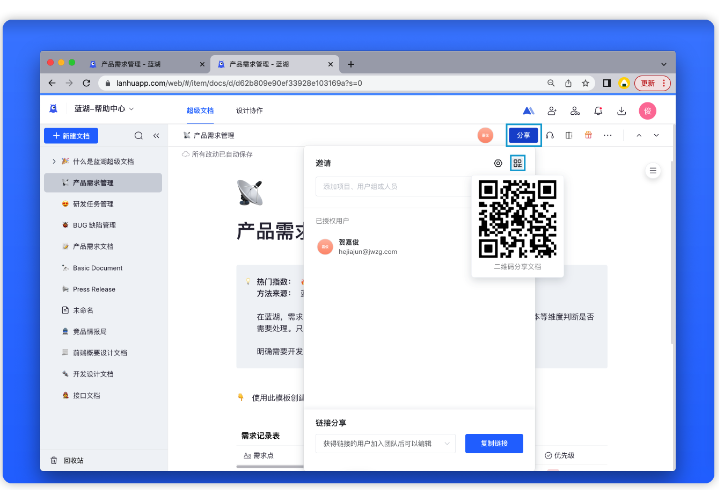Select 产品需求管理 in the sidebar

click(103, 182)
